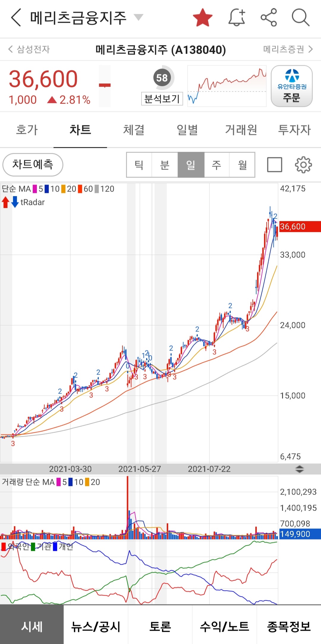
Task: Tap the 메리츠금융지주 (A138040) title
Action: [x=160, y=50]
